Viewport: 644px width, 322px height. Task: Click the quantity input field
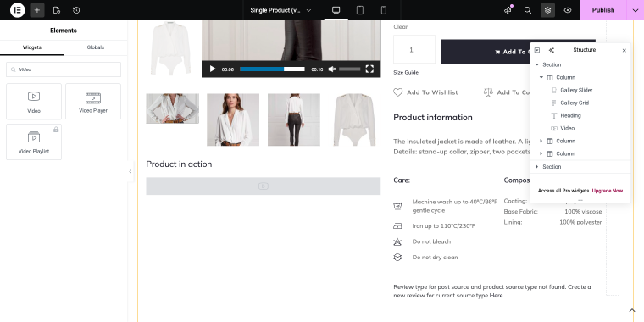414,49
